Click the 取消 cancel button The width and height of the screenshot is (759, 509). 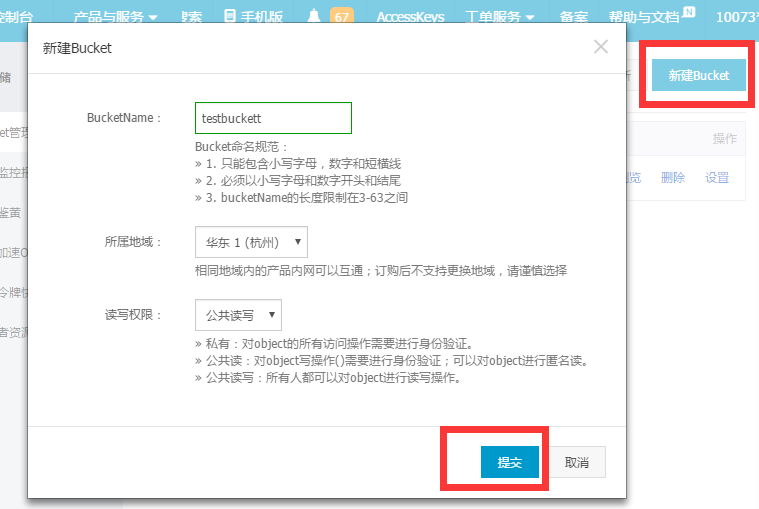[577, 463]
